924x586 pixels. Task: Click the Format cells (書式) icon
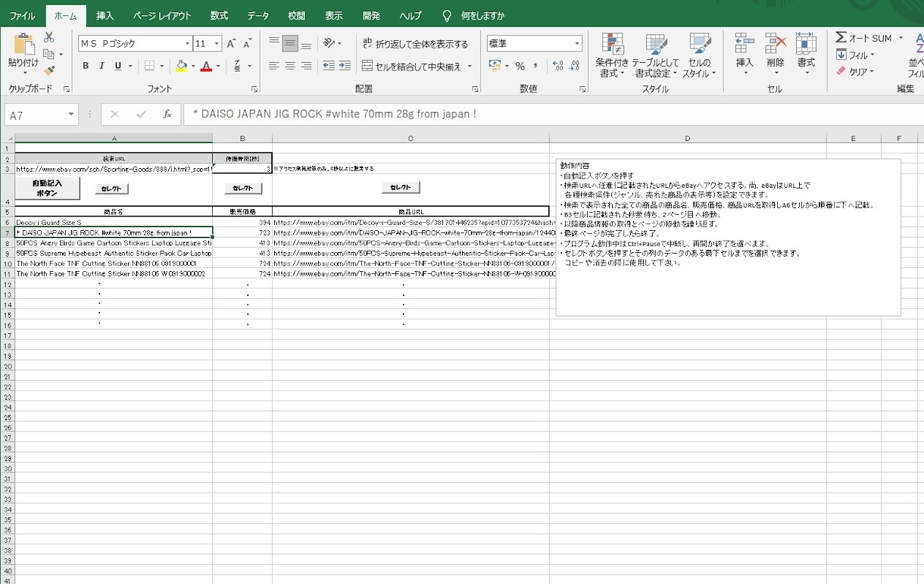click(806, 43)
